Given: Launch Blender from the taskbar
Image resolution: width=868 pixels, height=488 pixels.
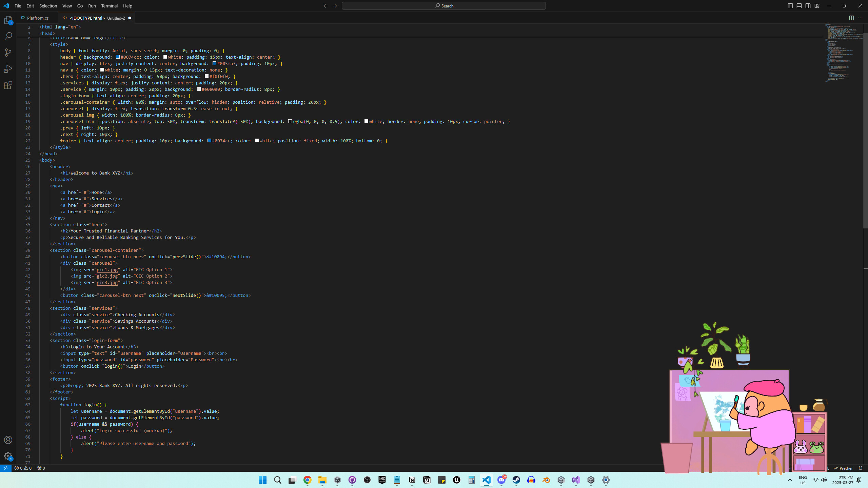Looking at the screenshot, I should (546, 480).
